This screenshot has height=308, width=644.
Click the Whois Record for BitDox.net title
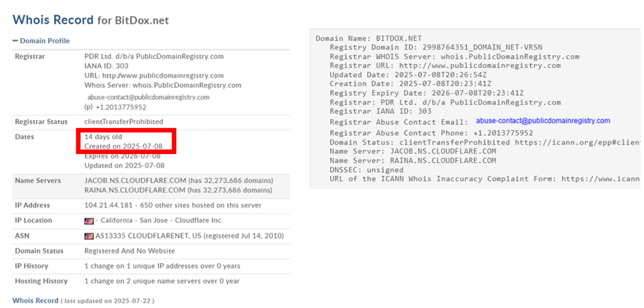click(91, 20)
